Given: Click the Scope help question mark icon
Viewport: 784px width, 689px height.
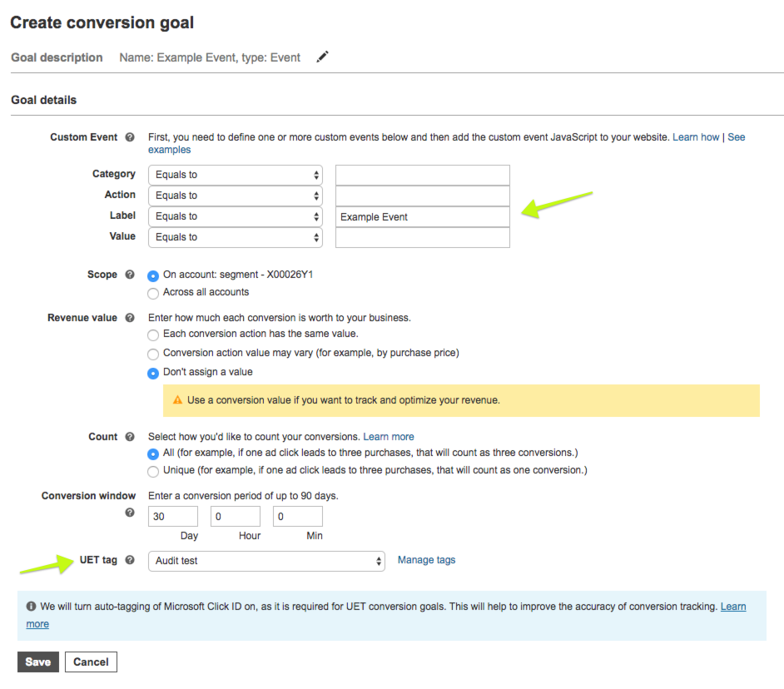Looking at the screenshot, I should [x=130, y=274].
